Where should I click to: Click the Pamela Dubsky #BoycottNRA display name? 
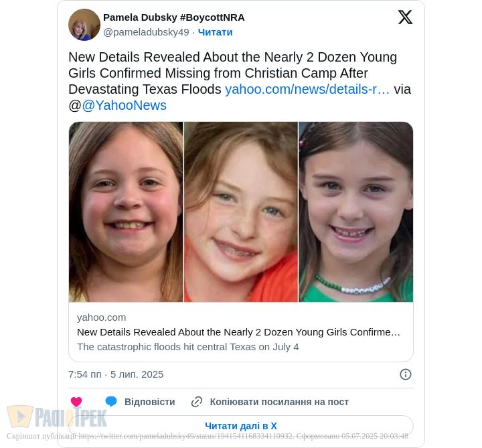[x=173, y=17]
